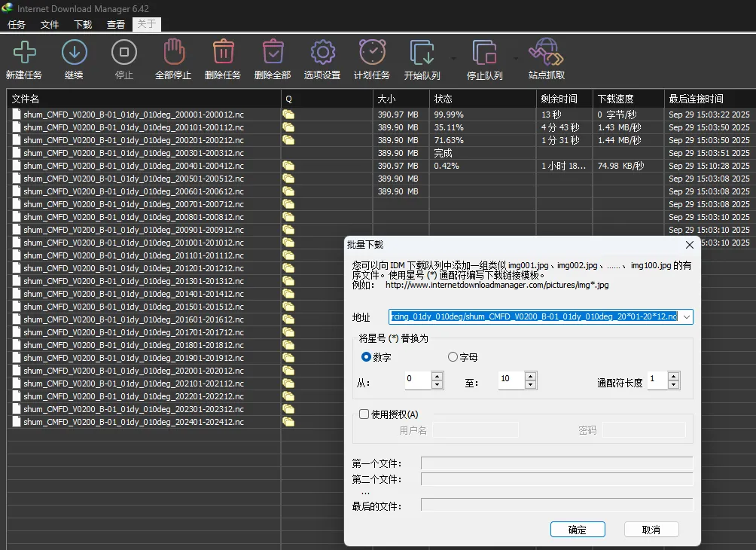Image resolution: width=756 pixels, height=550 pixels.
Task: Open 选项设置 (options) gear icon
Action: tap(322, 53)
